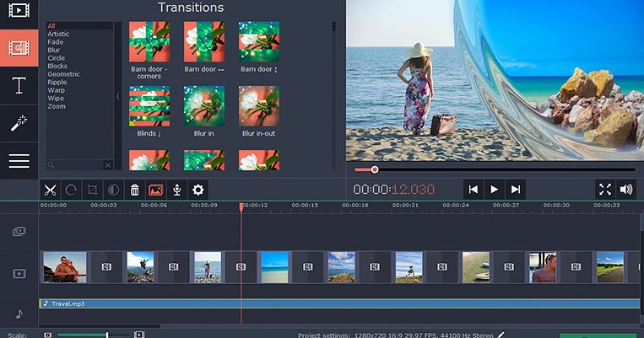Screen dimensions: 644x338
Task: Open the Transition wizard picture icon
Action: 155,190
